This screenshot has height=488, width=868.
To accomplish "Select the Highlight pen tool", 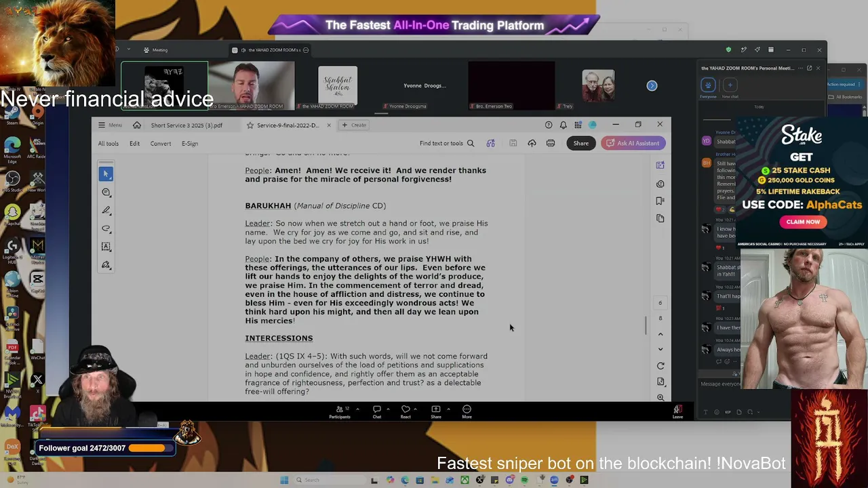I will (x=106, y=211).
